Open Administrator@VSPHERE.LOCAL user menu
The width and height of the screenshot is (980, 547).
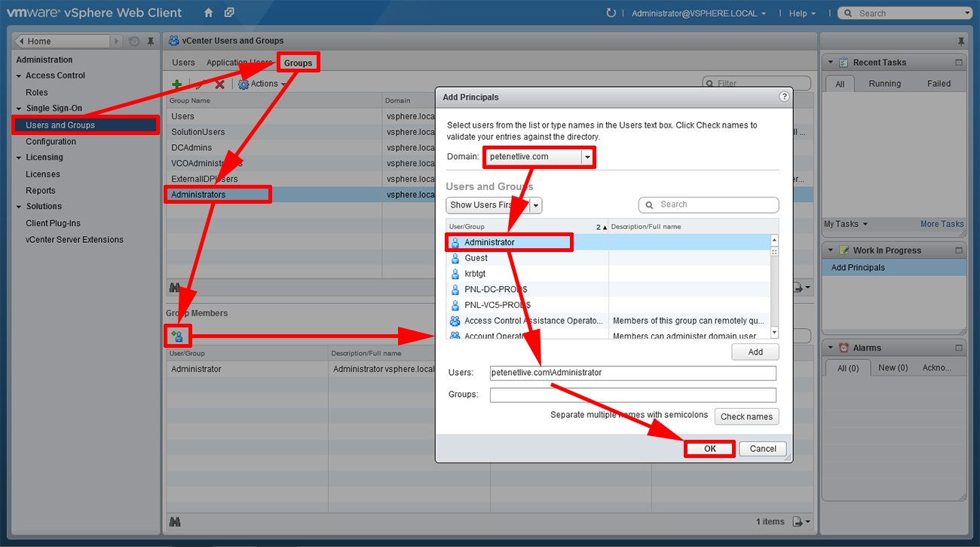pos(699,14)
